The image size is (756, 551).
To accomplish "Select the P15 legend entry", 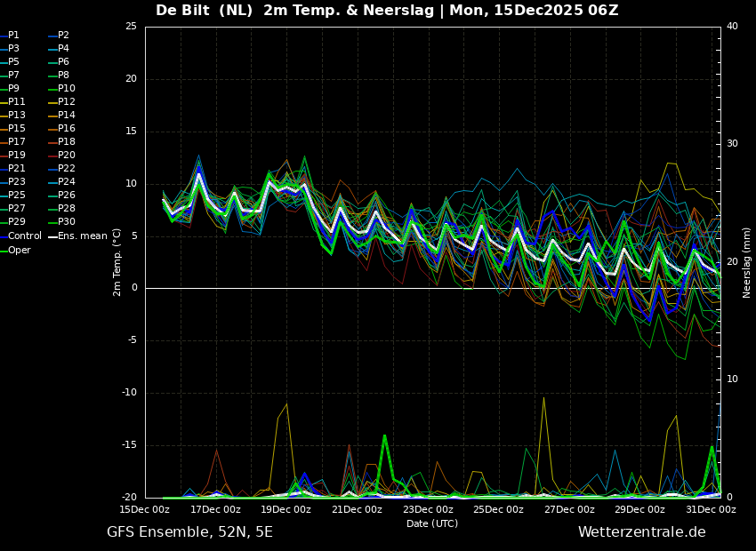I will click(x=17, y=129).
